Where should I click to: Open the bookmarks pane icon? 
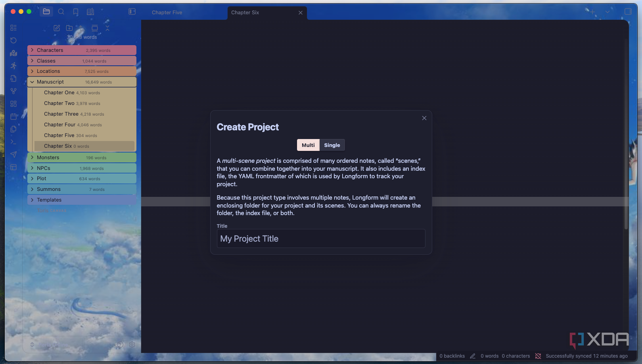tap(76, 12)
